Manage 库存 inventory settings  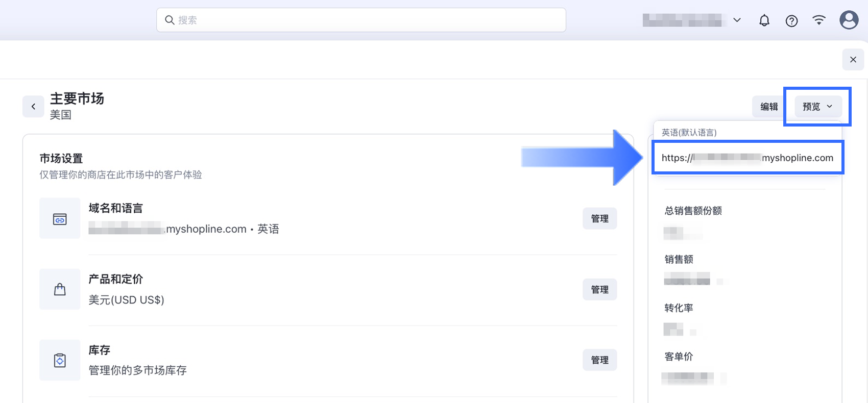pos(599,360)
